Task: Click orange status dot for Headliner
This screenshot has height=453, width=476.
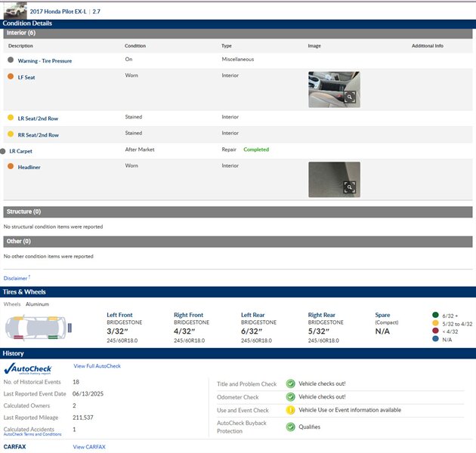Action: [x=11, y=166]
